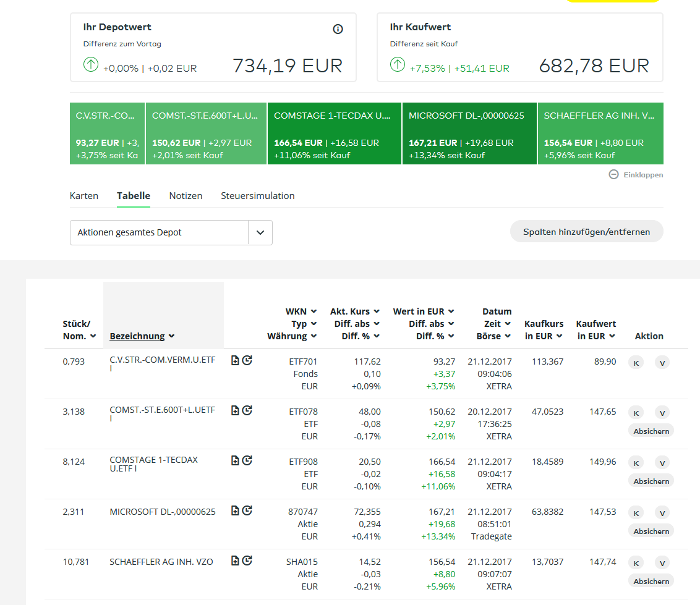The image size is (700, 605).
Task: Click the history clock icon for COMST.-ST.E.600T+L.UETF
Action: 247,410
